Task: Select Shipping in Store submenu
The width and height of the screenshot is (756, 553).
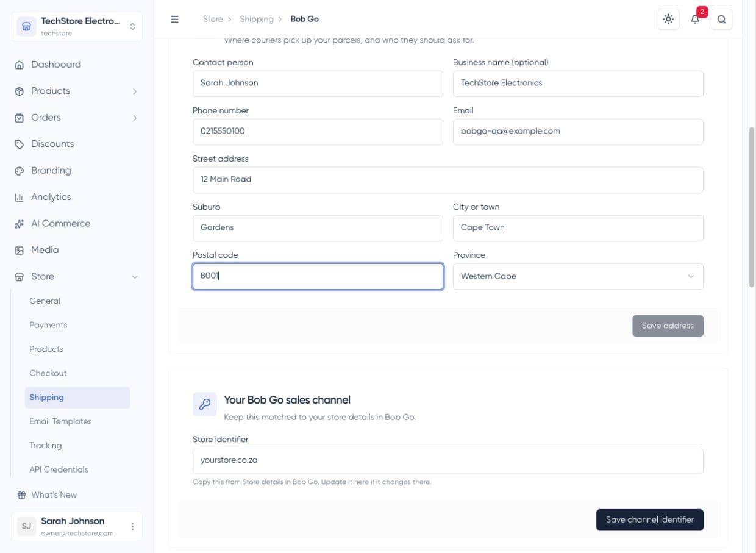Action: [x=77, y=397]
